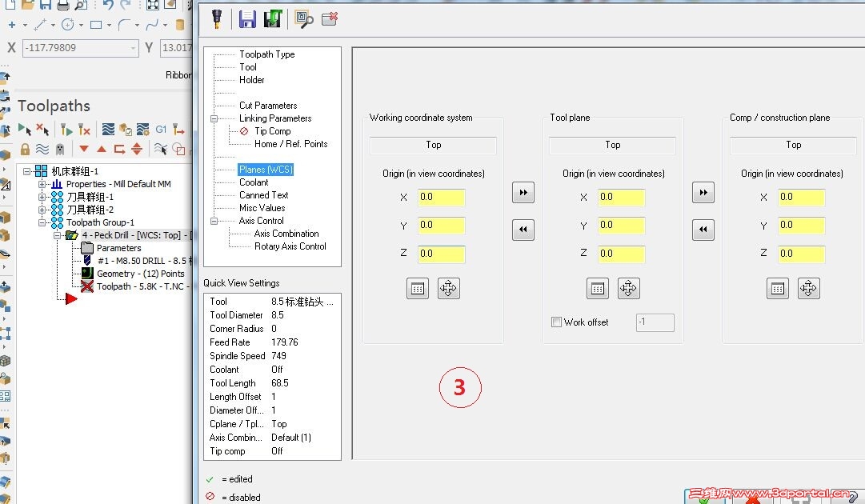This screenshot has width=865, height=504.
Task: Click Comp/construction plane origin pick icon
Action: (x=809, y=288)
